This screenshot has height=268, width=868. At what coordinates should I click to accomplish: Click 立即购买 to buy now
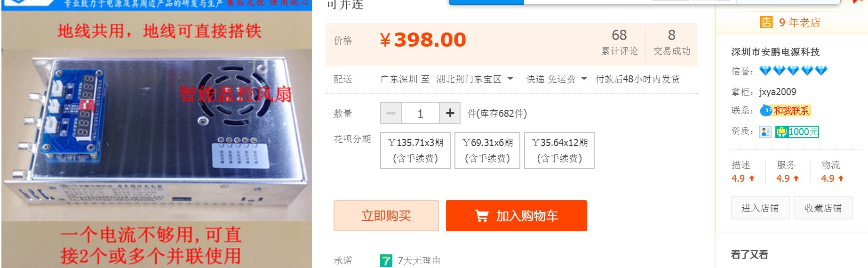386,216
